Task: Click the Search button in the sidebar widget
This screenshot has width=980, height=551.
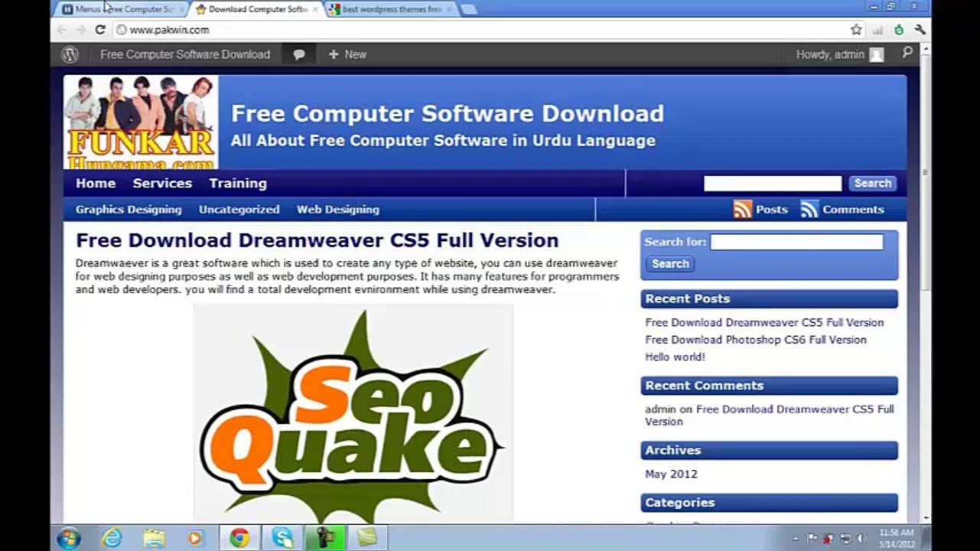Action: coord(670,263)
